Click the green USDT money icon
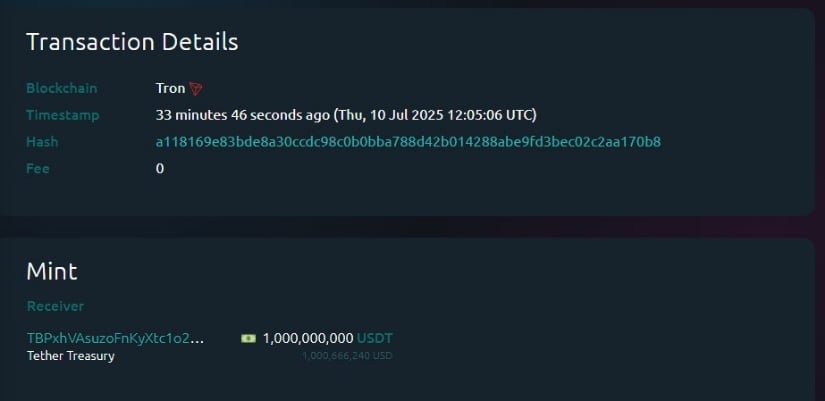 click(248, 338)
